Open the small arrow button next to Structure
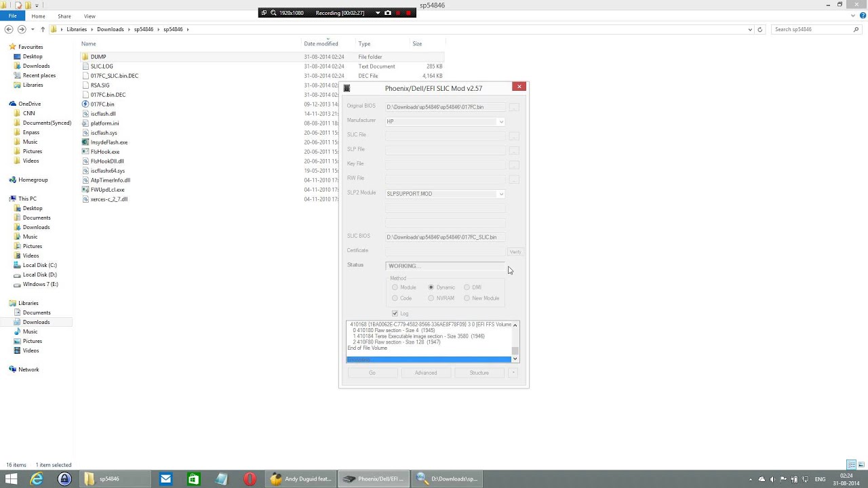Viewport: 868px width, 488px height. 514,373
